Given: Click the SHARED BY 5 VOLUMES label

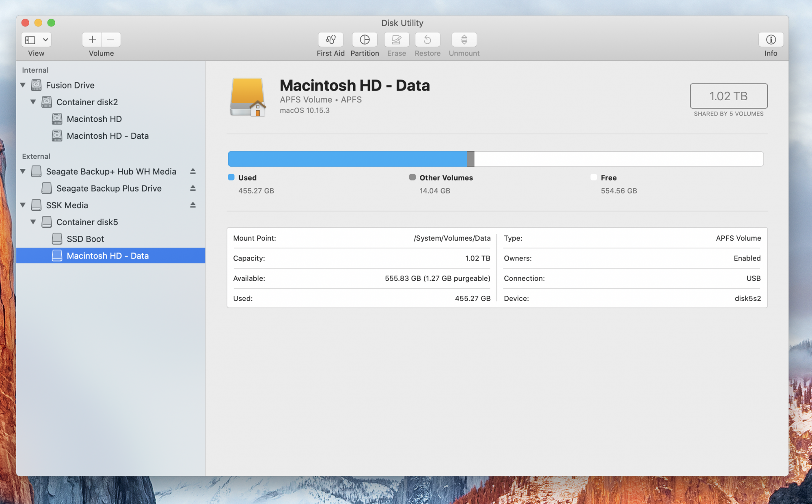Looking at the screenshot, I should (x=729, y=114).
